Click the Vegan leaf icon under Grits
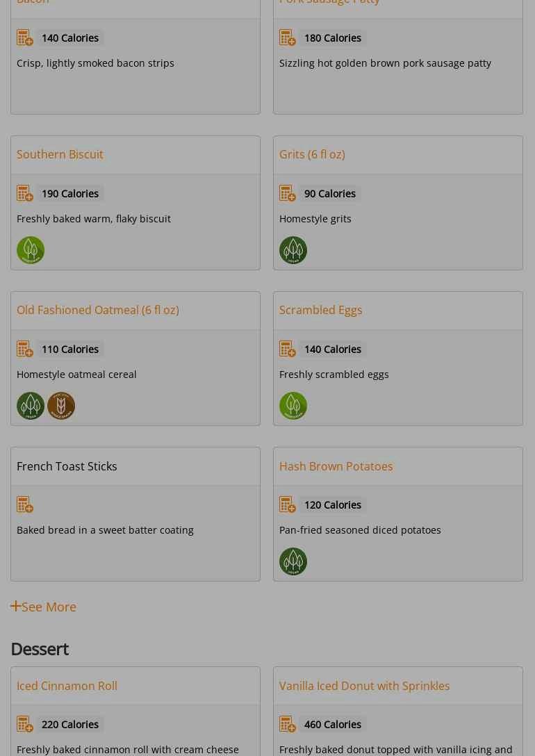 293,250
